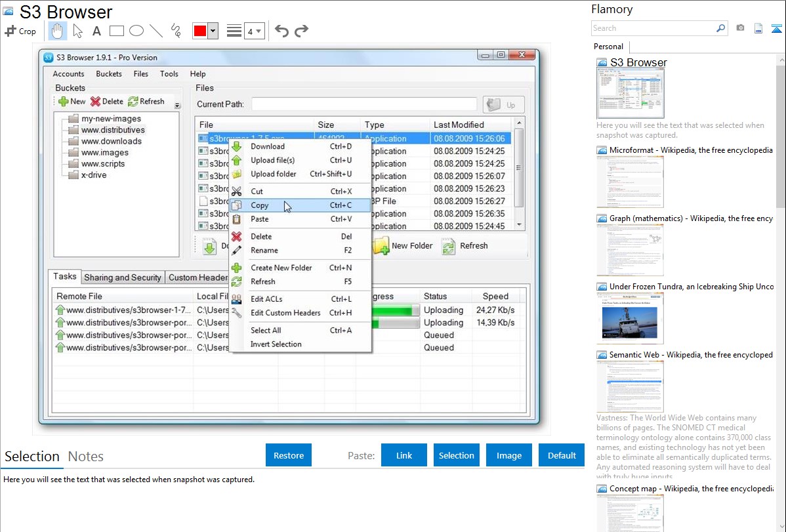Activate the hand pan tool
The image size is (786, 532).
click(58, 31)
